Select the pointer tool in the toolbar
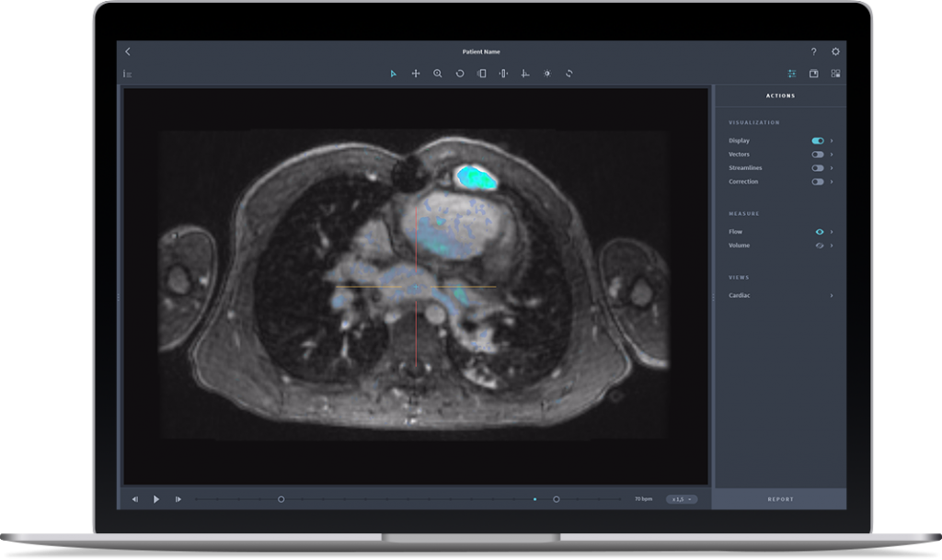Image resolution: width=942 pixels, height=560 pixels. (x=394, y=73)
